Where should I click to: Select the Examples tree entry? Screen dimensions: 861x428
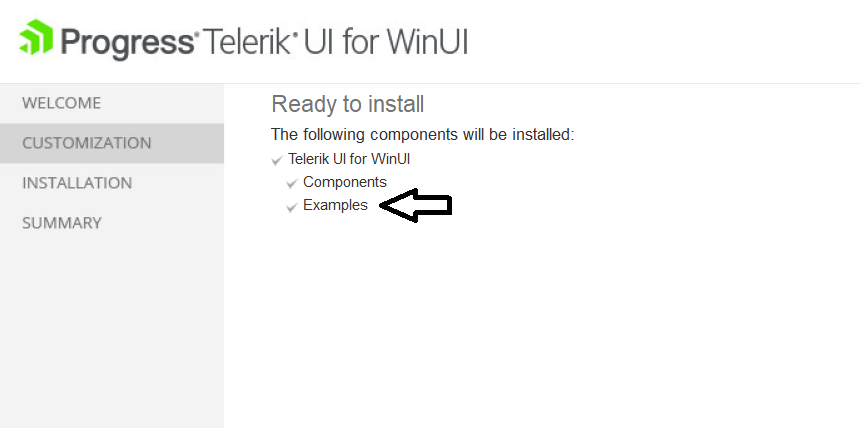click(336, 205)
